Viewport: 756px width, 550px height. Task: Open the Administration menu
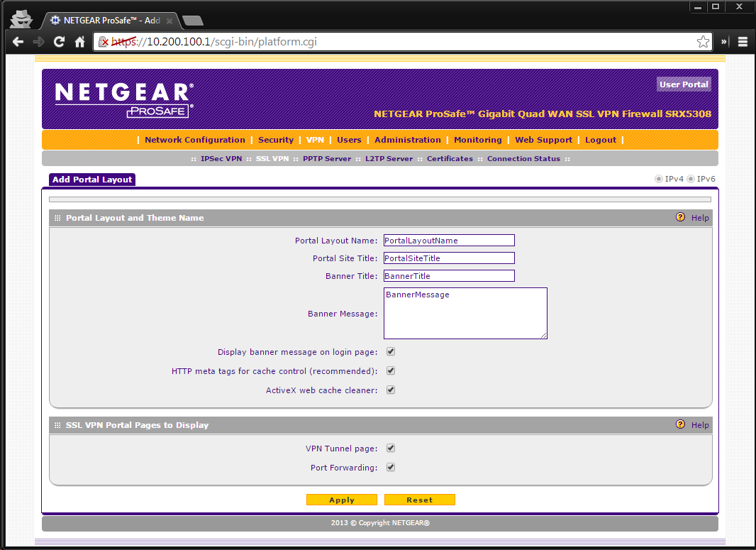tap(407, 140)
